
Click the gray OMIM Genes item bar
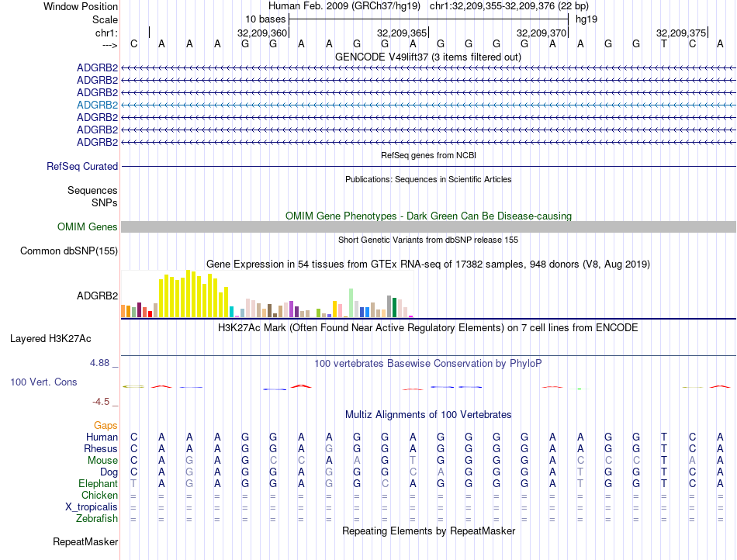(428, 227)
